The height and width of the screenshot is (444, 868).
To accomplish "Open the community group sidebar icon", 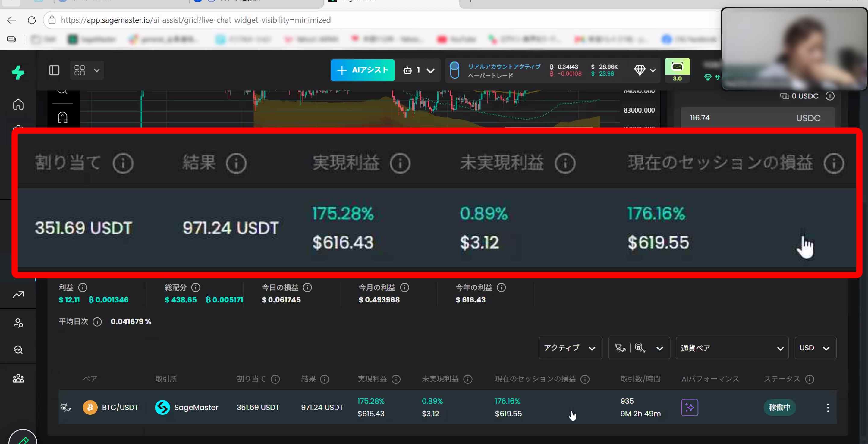I will pos(18,378).
